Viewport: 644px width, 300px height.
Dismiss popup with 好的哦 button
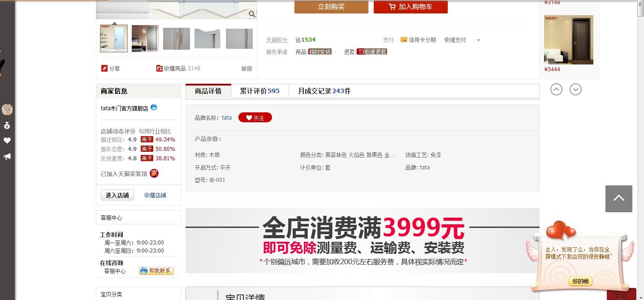coord(580,281)
